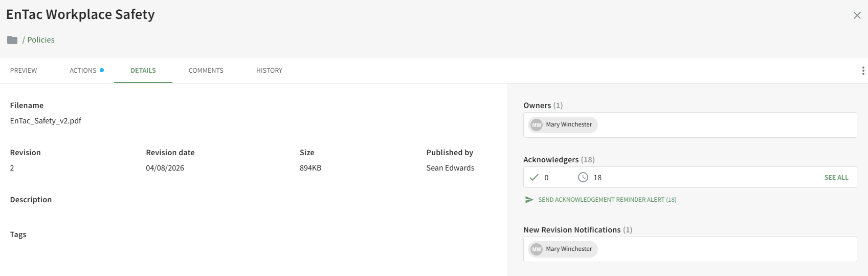Screen dimensions: 868x276
Task: Click the MW avatar under Owners
Action: (536, 125)
